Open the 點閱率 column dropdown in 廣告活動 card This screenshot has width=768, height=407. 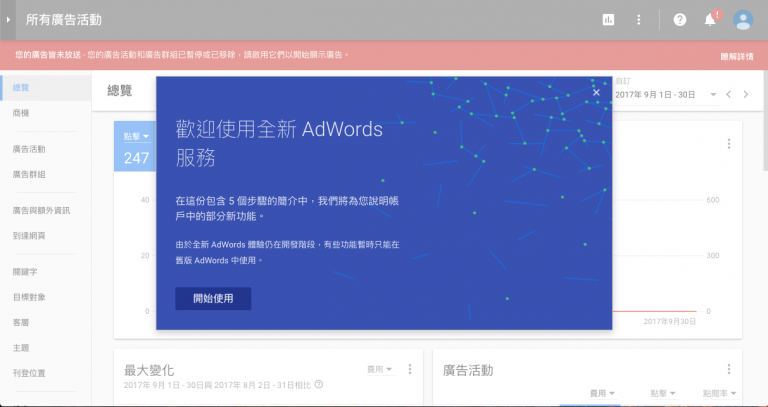pyautogui.click(x=720, y=393)
